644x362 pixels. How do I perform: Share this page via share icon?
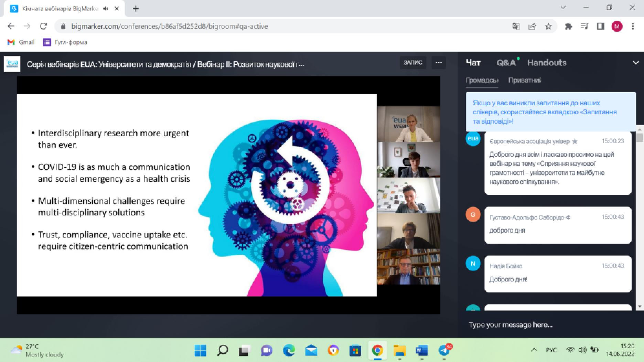tap(532, 26)
